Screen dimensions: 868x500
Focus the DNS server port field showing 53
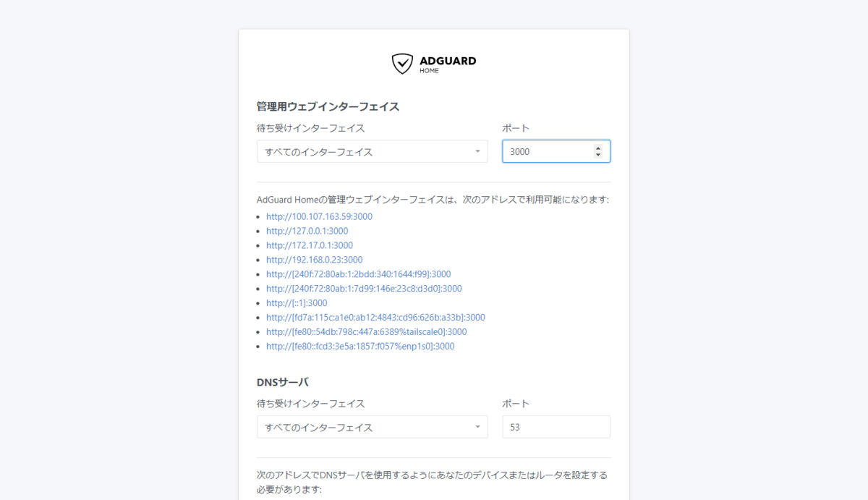pyautogui.click(x=556, y=427)
